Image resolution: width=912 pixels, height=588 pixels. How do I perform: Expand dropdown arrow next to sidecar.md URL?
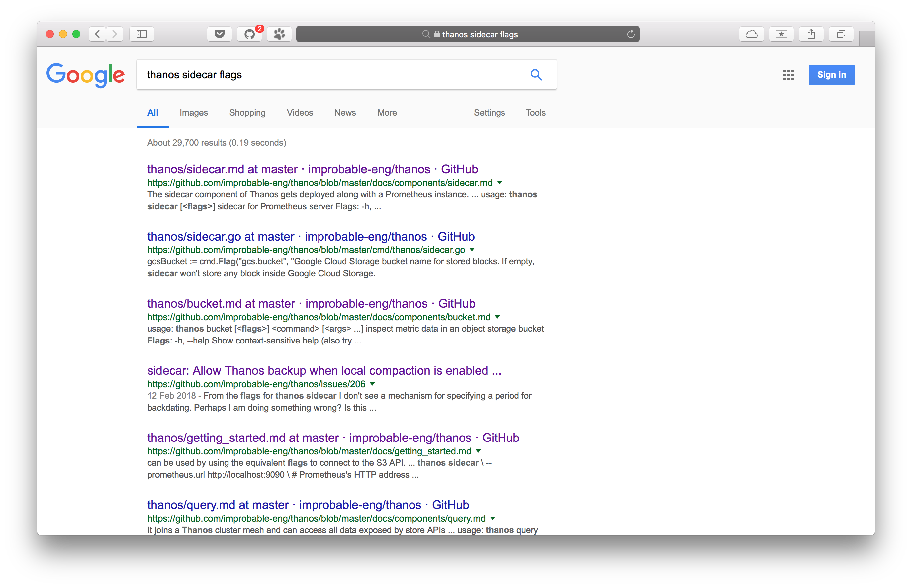click(x=499, y=183)
